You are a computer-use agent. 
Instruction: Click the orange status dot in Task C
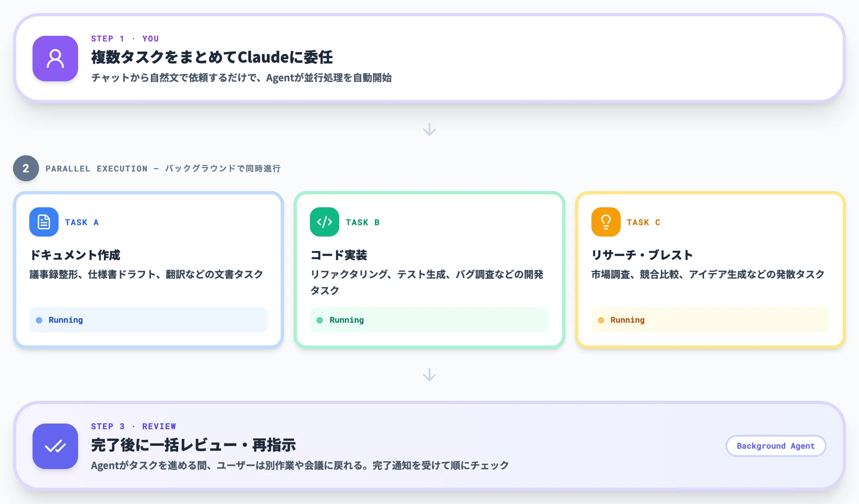pyautogui.click(x=601, y=320)
